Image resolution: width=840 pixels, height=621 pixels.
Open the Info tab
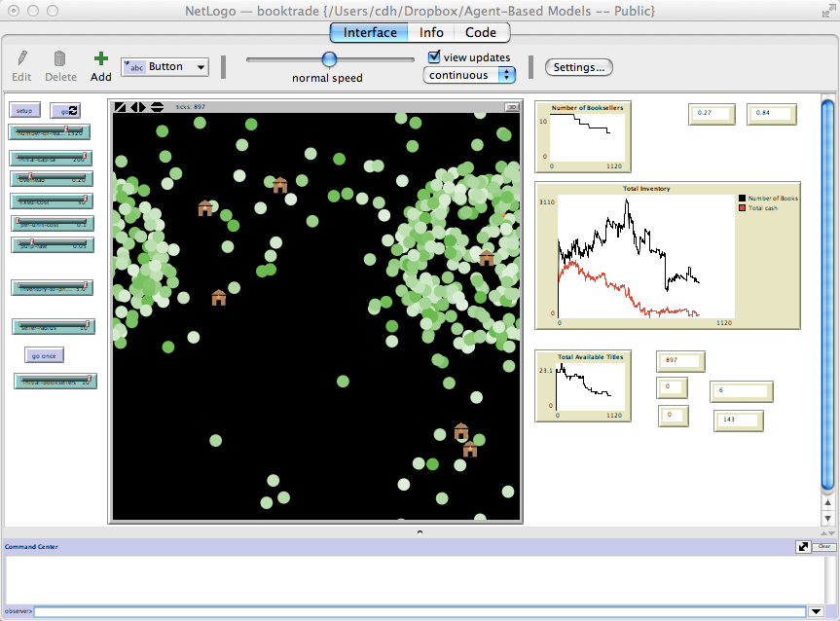(x=431, y=32)
